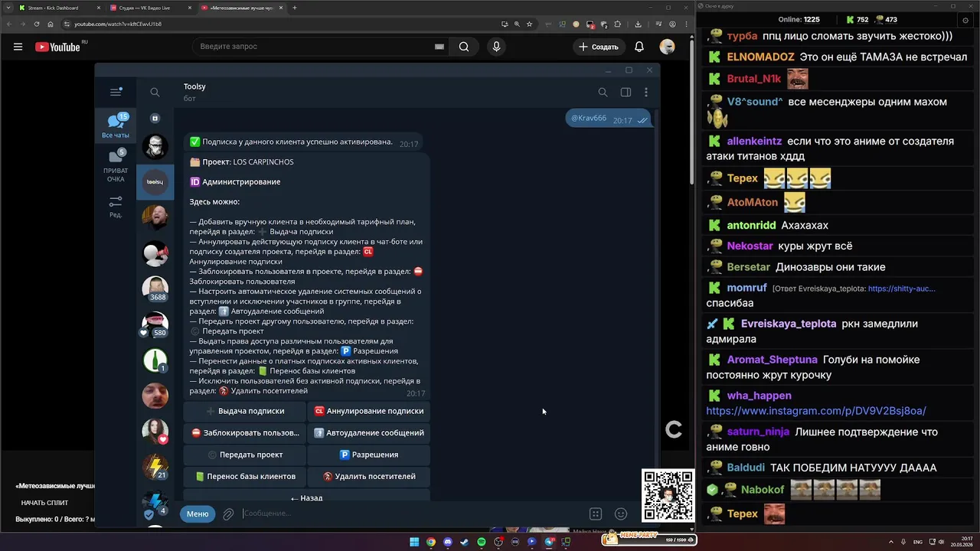Switch to 'Студия — VK Видео Live' browser tab
This screenshot has height=551, width=980.
pos(150,8)
